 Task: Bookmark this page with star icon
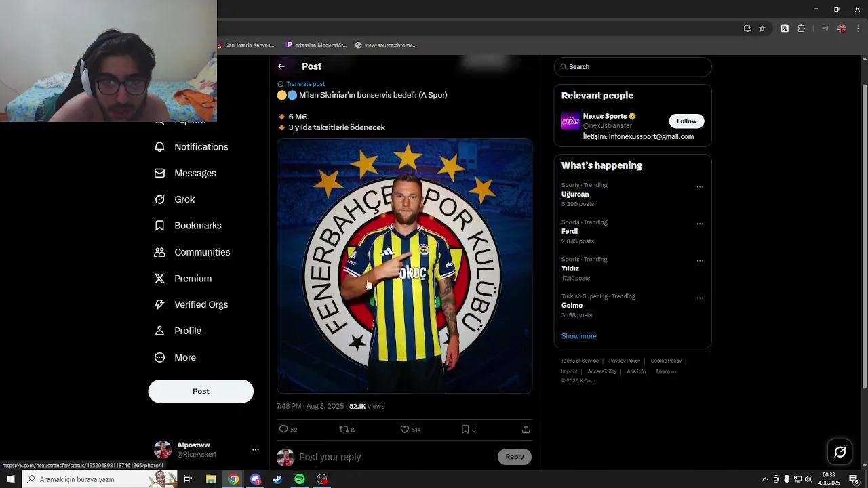point(762,28)
